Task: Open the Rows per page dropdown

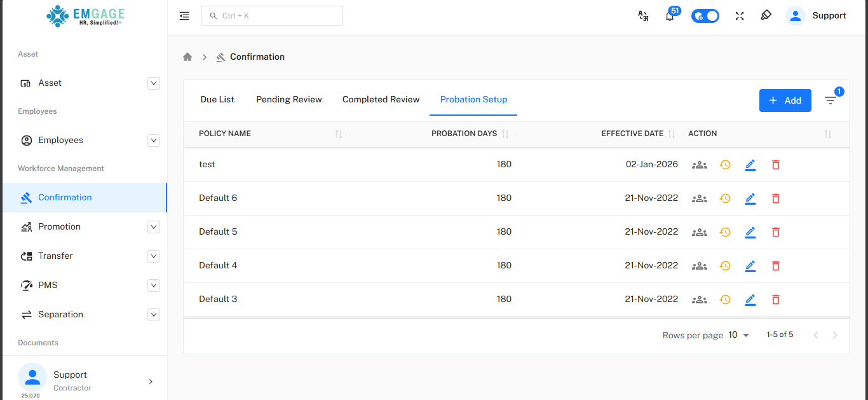Action: pyautogui.click(x=738, y=334)
